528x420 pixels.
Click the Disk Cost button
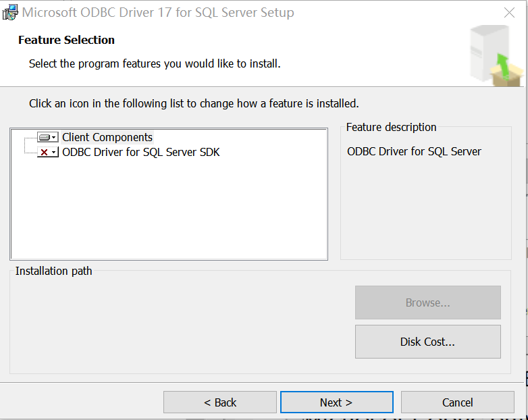427,342
